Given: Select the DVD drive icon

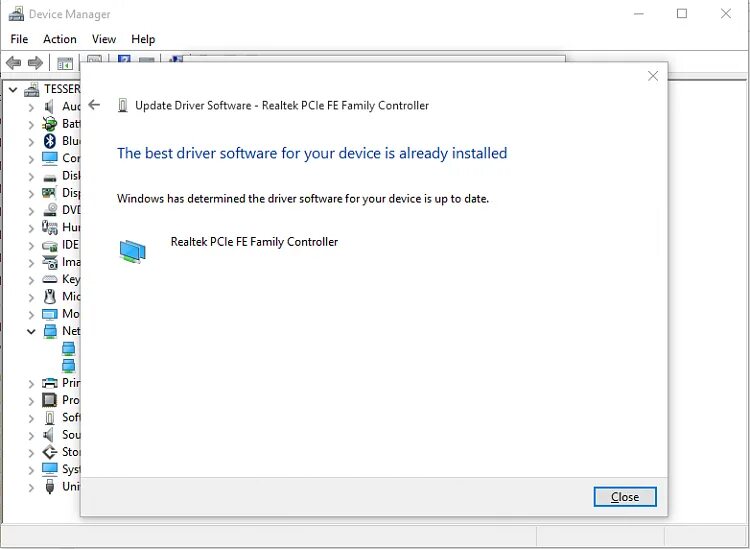Looking at the screenshot, I should [50, 210].
